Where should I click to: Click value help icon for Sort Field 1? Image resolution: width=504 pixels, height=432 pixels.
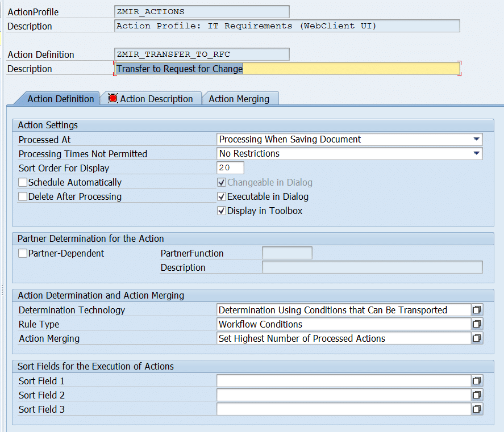pyautogui.click(x=477, y=381)
